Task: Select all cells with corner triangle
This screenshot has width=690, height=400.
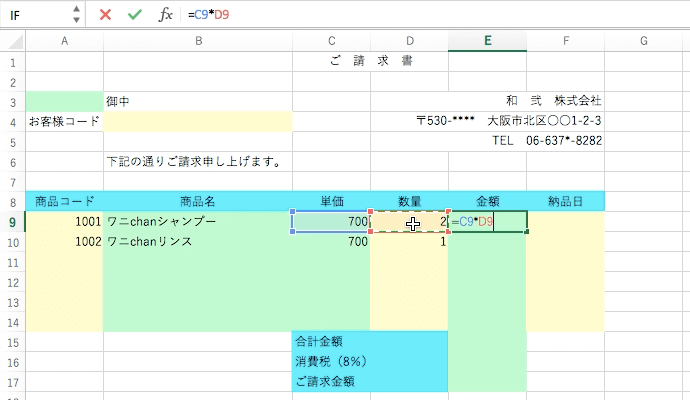Action: coord(15,42)
